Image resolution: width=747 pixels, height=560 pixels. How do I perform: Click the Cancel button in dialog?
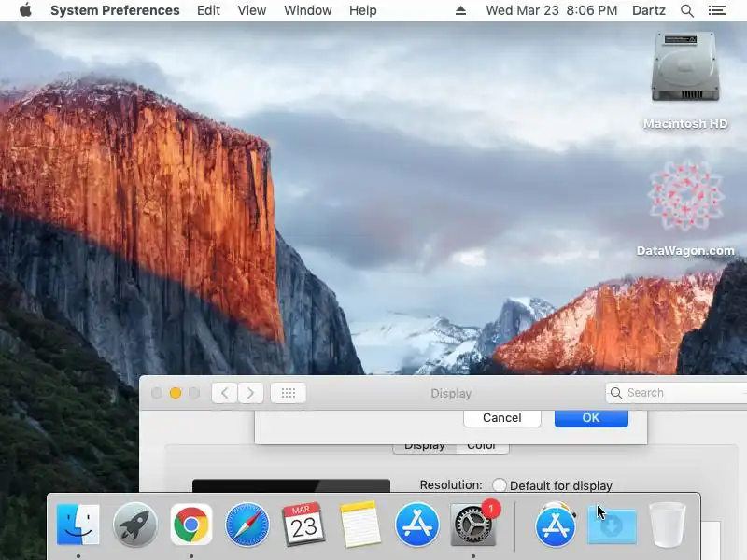coord(501,417)
